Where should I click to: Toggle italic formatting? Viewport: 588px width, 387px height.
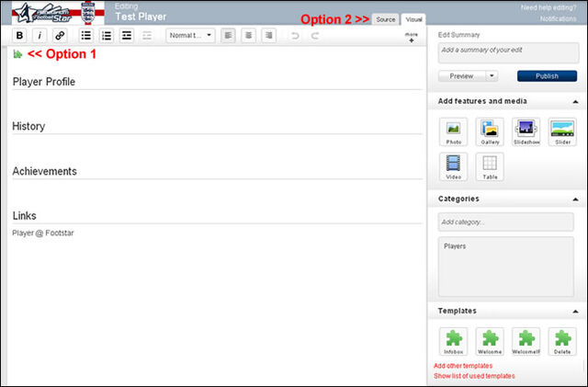[40, 36]
